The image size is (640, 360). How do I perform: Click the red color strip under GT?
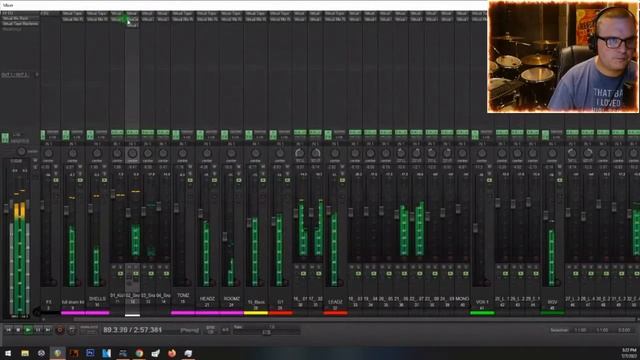click(x=280, y=313)
